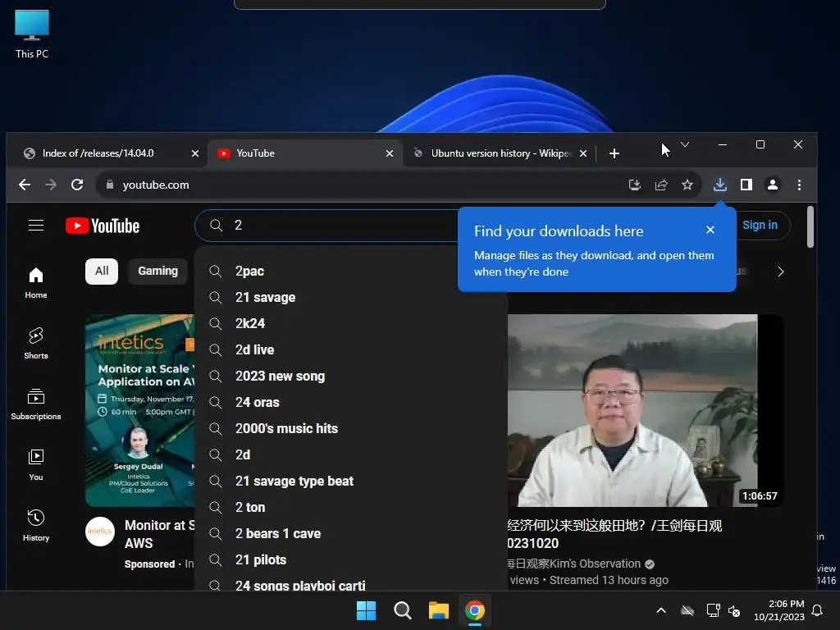Close the YouTube tab

pos(390,153)
